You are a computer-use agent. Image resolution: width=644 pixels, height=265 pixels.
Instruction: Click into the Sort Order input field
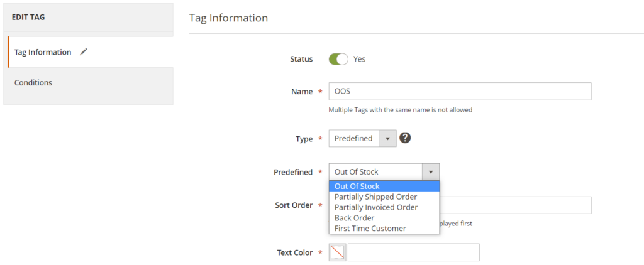coord(516,205)
